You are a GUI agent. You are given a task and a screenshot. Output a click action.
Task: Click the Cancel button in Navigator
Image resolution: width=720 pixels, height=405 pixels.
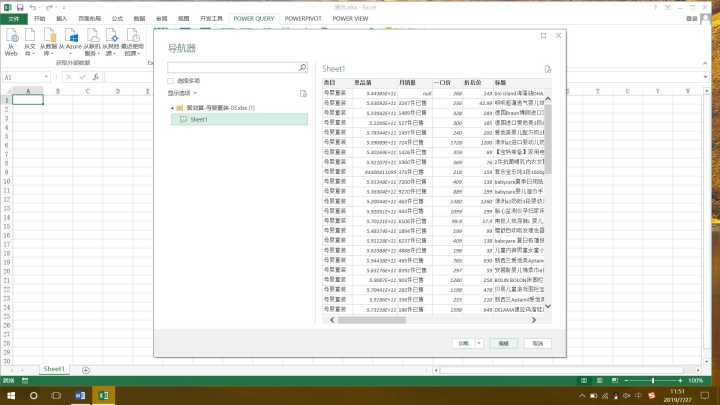click(538, 342)
